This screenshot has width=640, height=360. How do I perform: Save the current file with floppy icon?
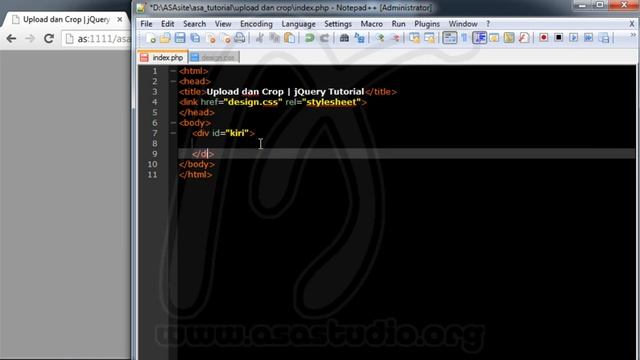coord(180,38)
